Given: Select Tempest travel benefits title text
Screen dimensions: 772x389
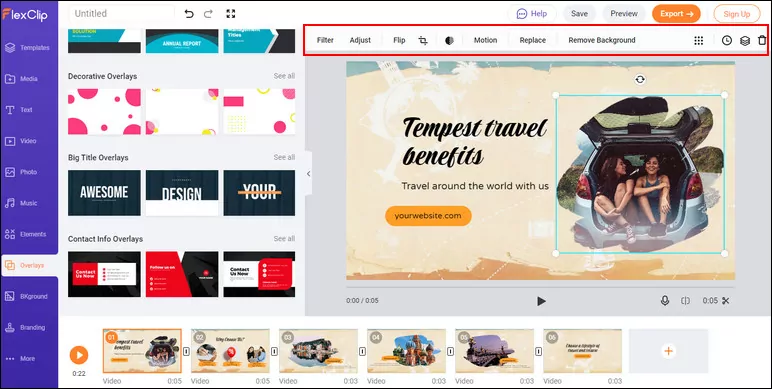Looking at the screenshot, I should (475, 142).
